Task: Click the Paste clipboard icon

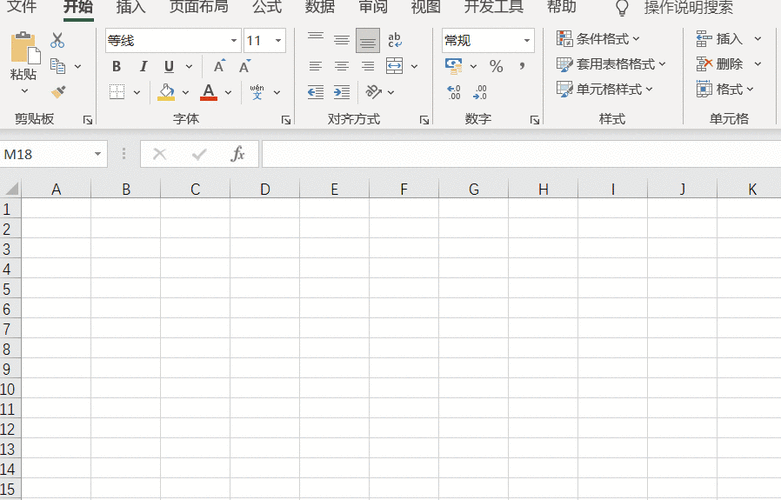Action: [25, 48]
